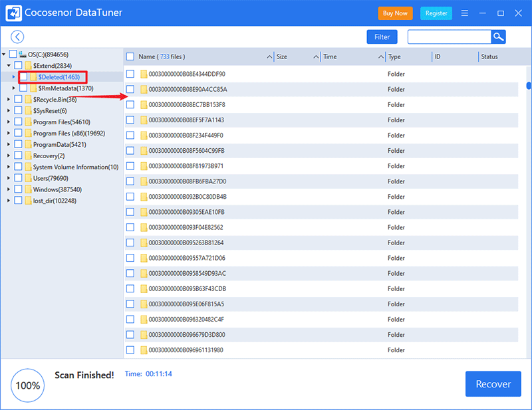Select row 0003000000B08FB6FBA27D0

[321, 181]
